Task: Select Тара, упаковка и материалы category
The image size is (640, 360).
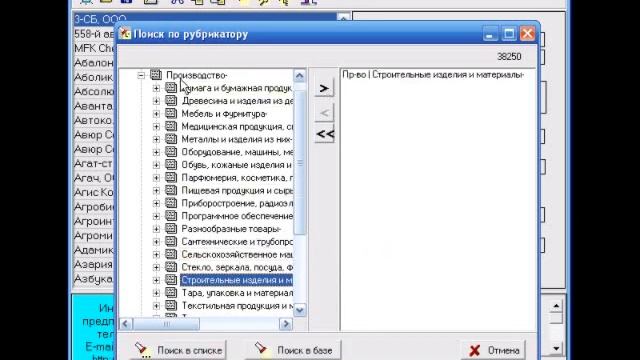Action: click(237, 293)
